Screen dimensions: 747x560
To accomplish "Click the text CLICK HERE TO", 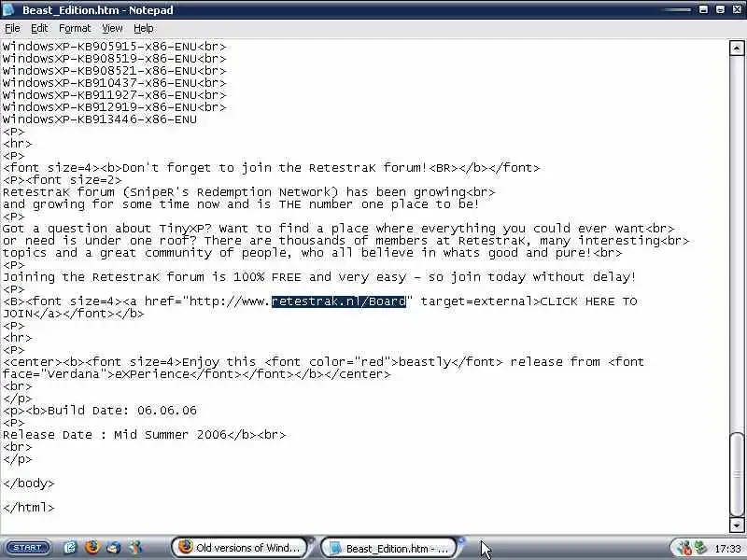I will point(589,301).
